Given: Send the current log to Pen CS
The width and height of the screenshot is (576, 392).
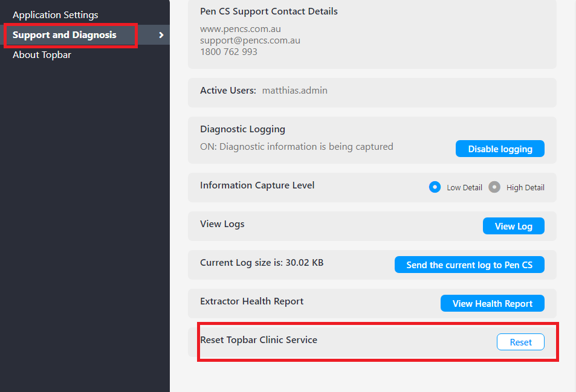Looking at the screenshot, I should pyautogui.click(x=470, y=265).
